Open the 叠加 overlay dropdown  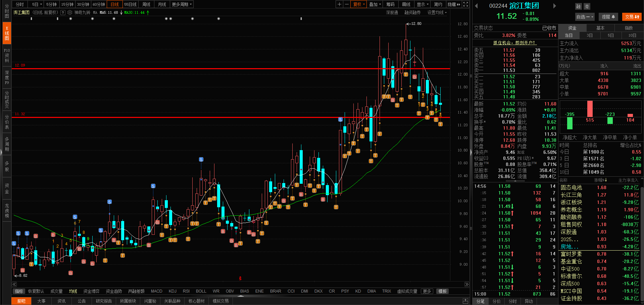tap(375, 4)
